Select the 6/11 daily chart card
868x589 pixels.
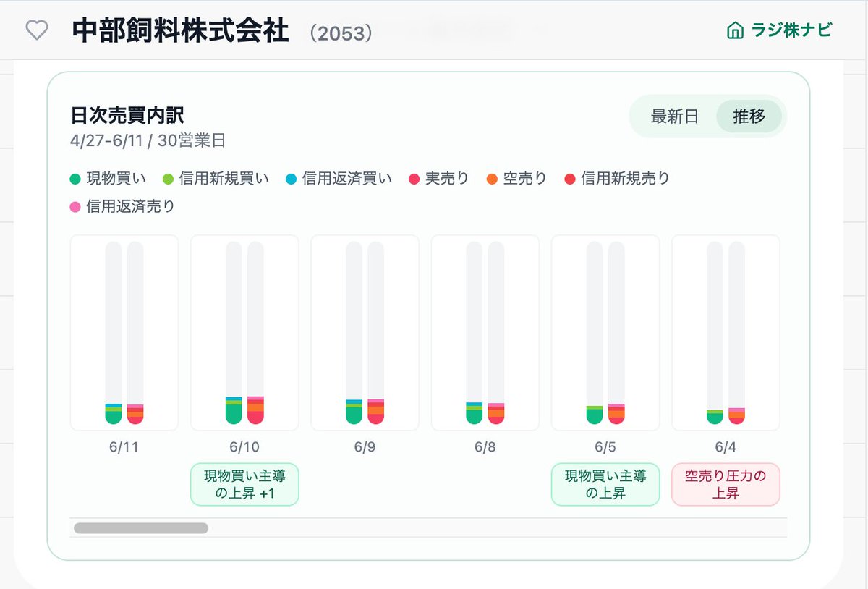[x=124, y=333]
